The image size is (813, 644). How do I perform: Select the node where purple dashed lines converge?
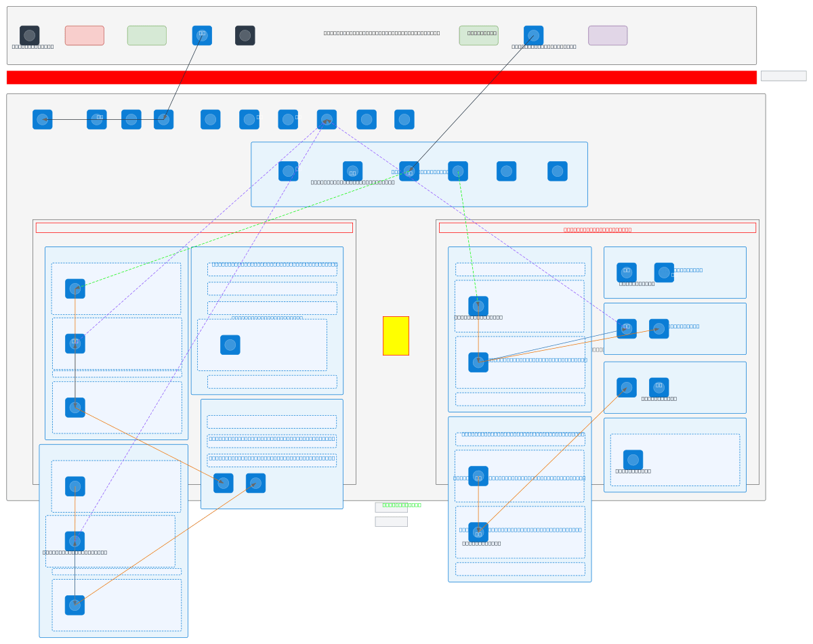327,120
